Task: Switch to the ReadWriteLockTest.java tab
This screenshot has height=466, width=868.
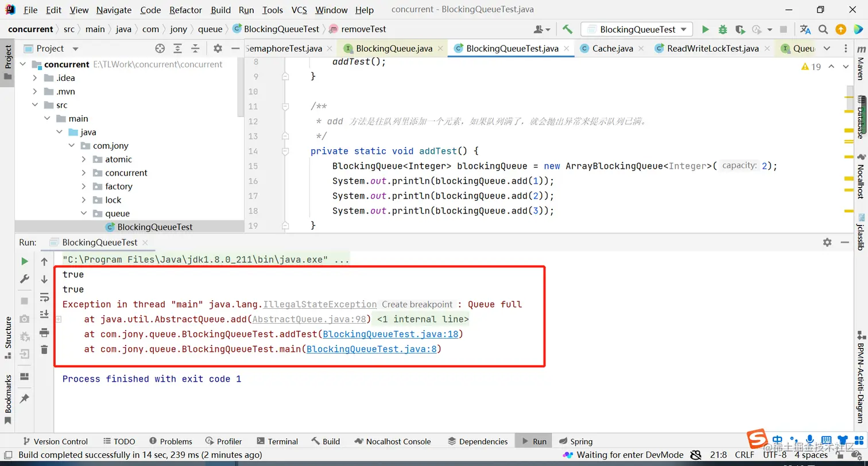Action: tap(712, 49)
